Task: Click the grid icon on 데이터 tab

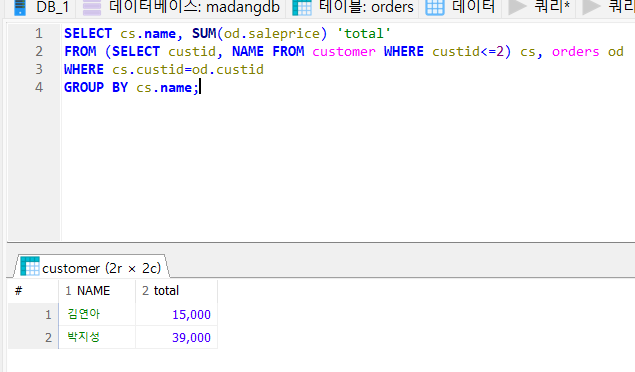Action: pyautogui.click(x=435, y=7)
